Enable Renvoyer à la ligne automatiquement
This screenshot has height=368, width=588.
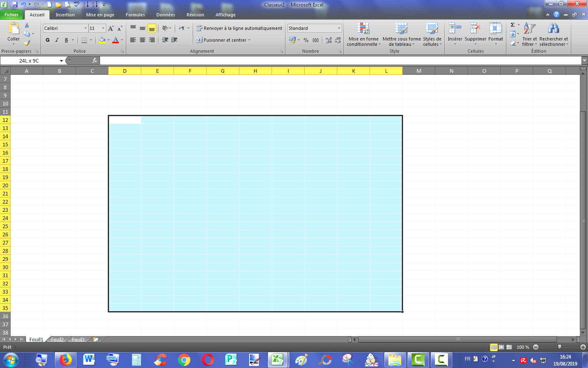point(239,28)
